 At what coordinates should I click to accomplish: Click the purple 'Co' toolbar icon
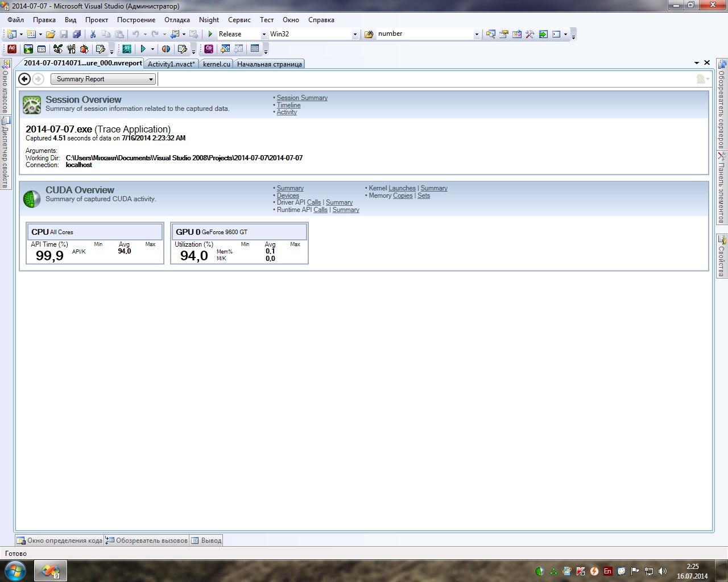point(209,49)
